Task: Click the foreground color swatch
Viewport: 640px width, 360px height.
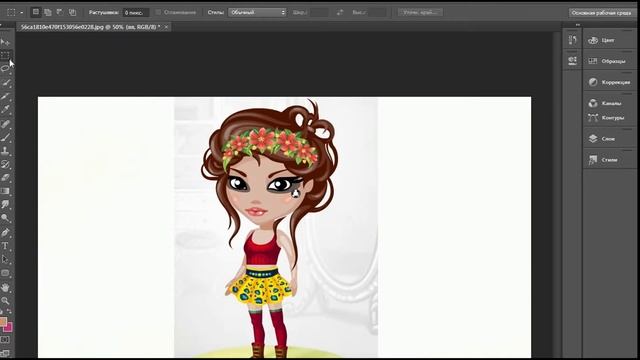Action: coord(3,321)
